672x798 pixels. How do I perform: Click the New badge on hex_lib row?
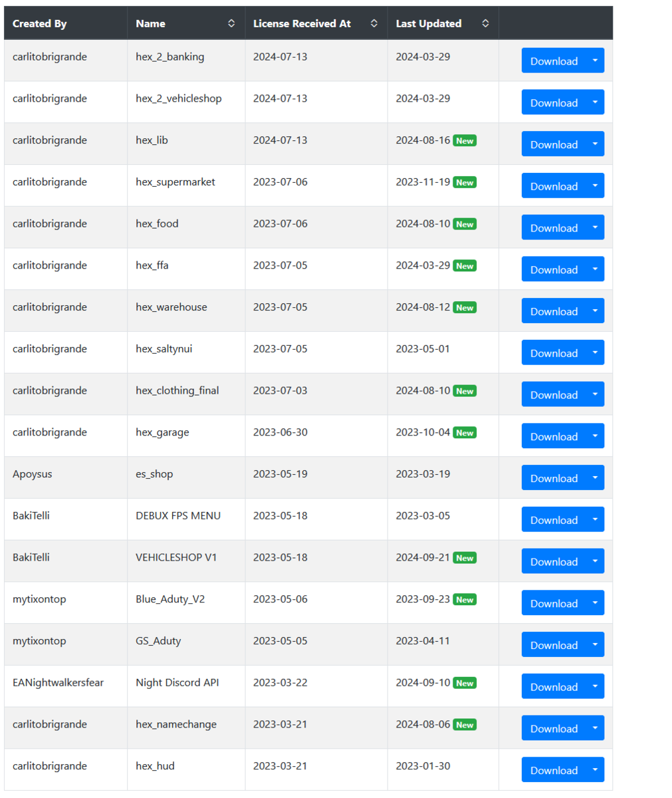[465, 141]
